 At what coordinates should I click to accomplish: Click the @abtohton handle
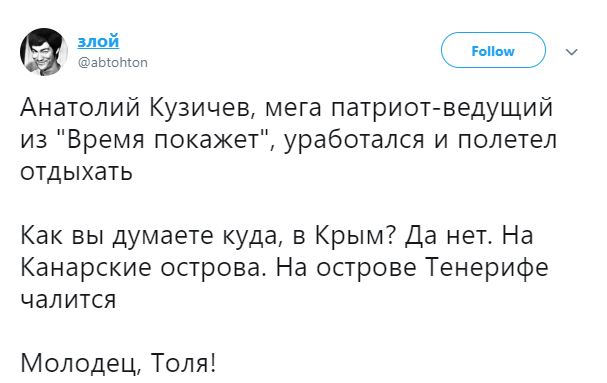pyautogui.click(x=113, y=62)
